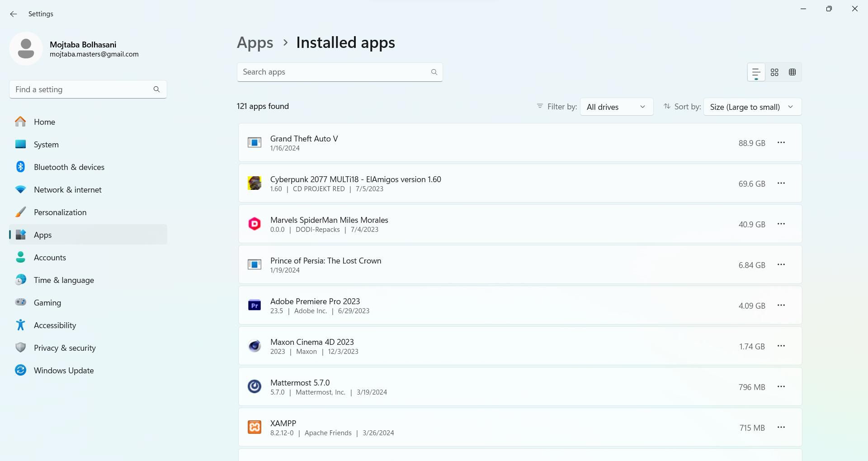Open more options for Adobe Premiere Pro 2023
The width and height of the screenshot is (868, 461).
click(781, 306)
